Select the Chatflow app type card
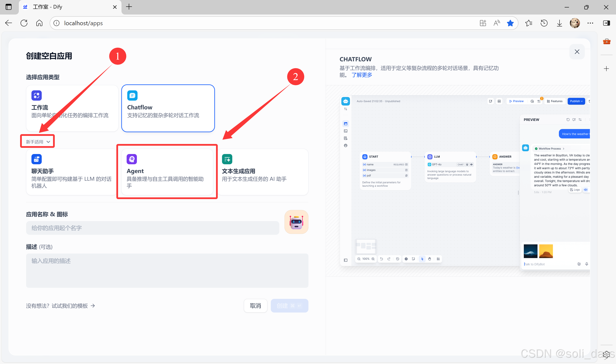 (x=168, y=108)
